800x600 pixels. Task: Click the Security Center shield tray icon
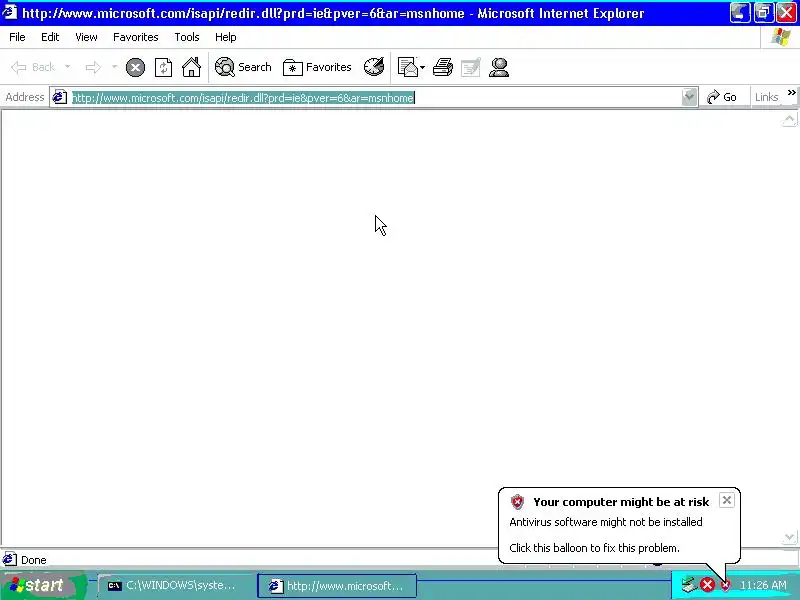click(725, 585)
